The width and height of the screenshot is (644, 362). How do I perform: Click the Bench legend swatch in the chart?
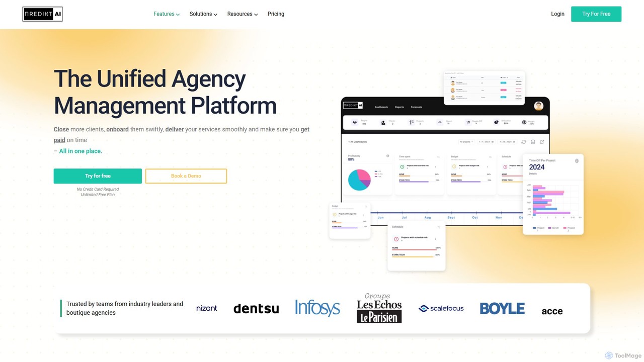click(x=550, y=228)
